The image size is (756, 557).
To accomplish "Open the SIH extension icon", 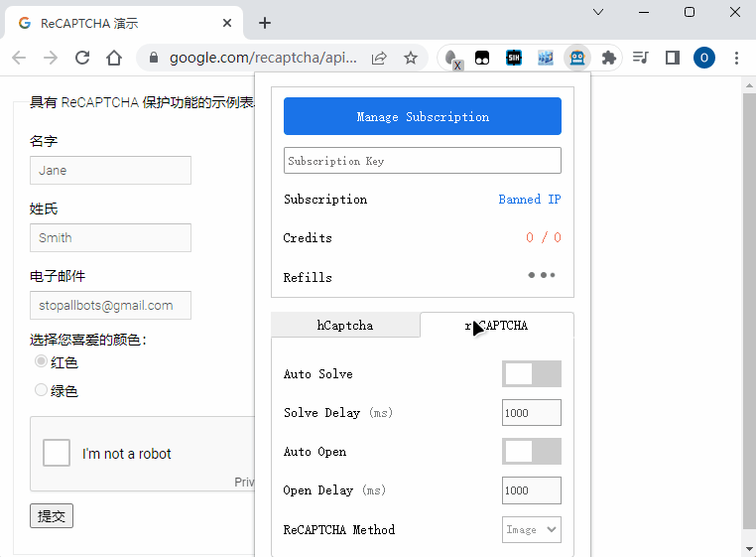I will click(514, 58).
